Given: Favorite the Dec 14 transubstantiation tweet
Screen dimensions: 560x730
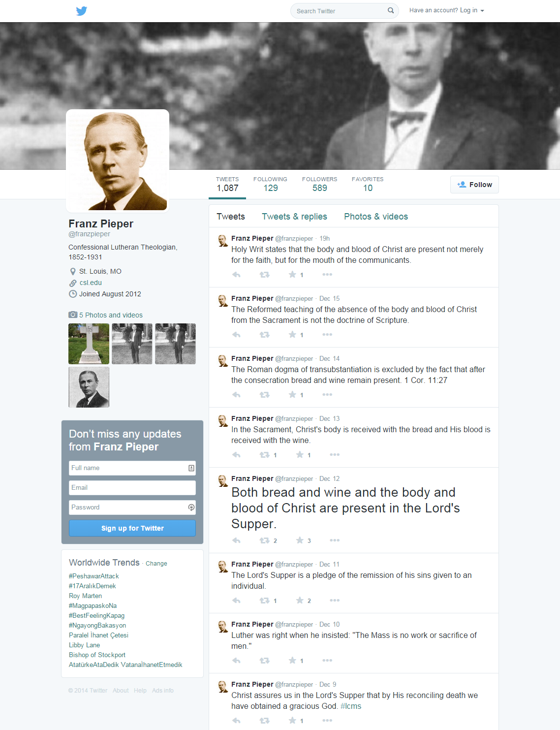Looking at the screenshot, I should [x=292, y=395].
